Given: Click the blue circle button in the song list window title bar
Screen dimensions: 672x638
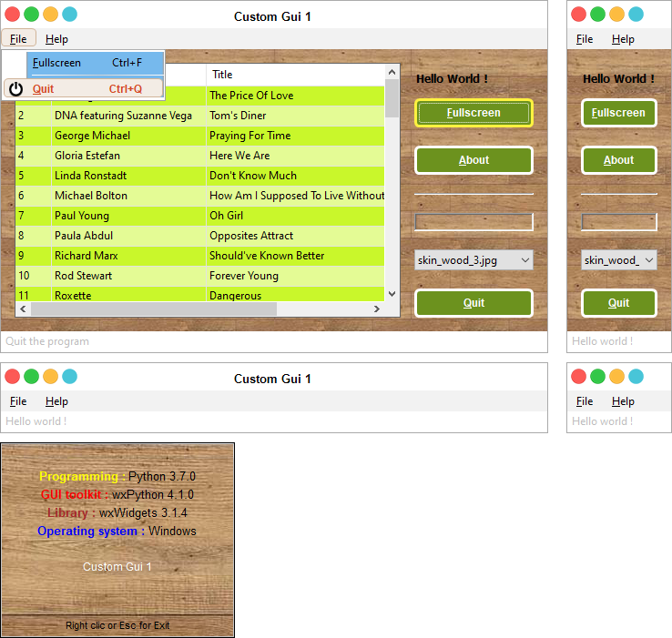Looking at the screenshot, I should tap(70, 15).
